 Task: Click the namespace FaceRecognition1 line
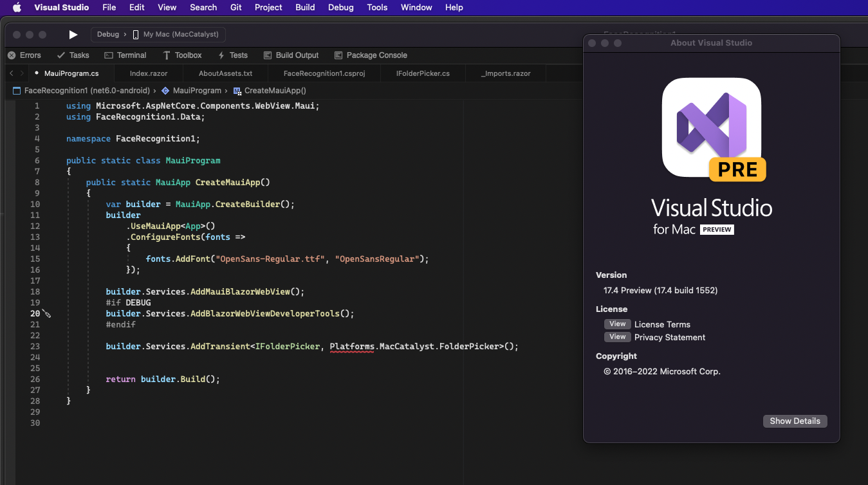point(133,139)
